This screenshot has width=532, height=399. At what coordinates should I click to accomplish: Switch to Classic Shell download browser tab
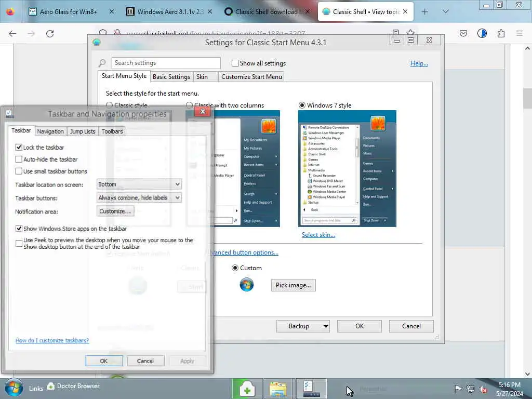tap(267, 12)
